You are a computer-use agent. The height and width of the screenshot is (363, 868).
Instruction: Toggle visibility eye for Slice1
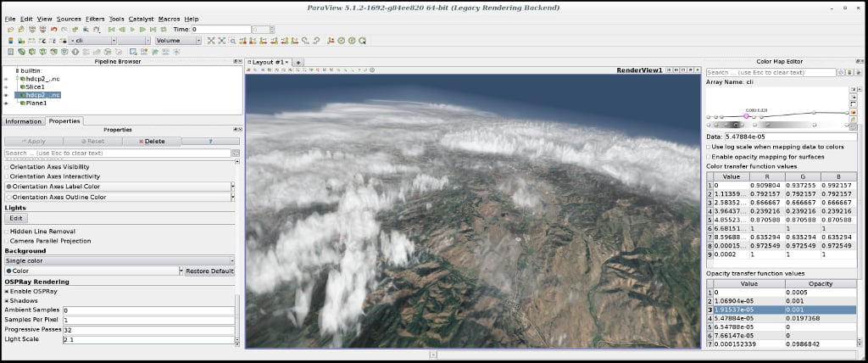click(8, 87)
